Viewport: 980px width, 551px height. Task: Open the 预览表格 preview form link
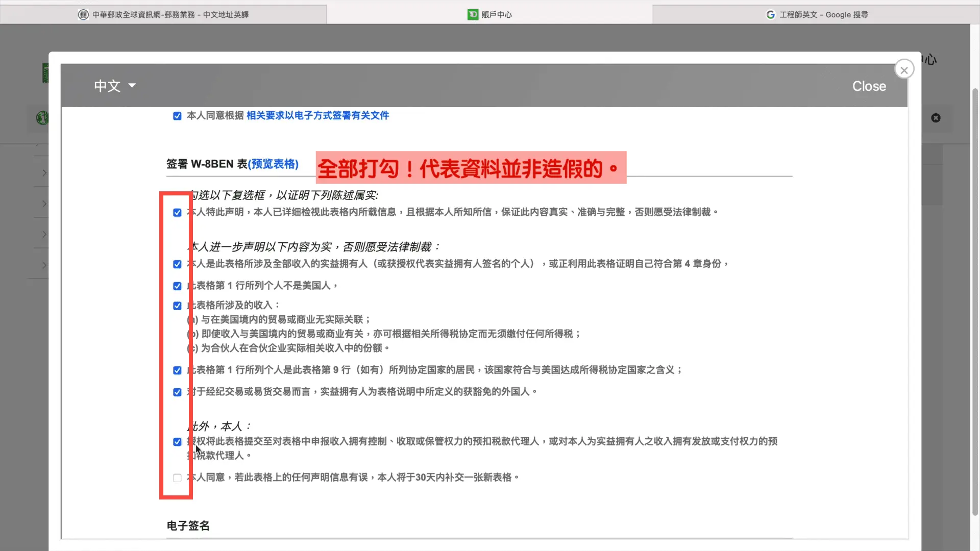[x=273, y=164]
